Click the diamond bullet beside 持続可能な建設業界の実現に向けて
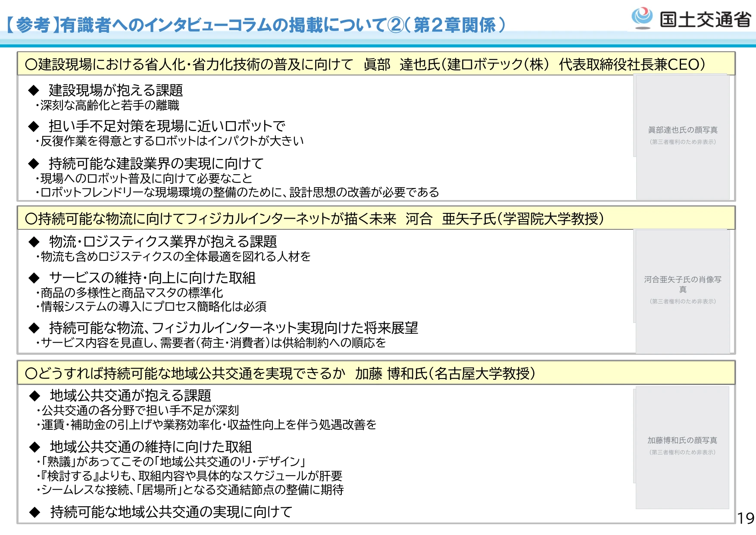 tap(34, 164)
